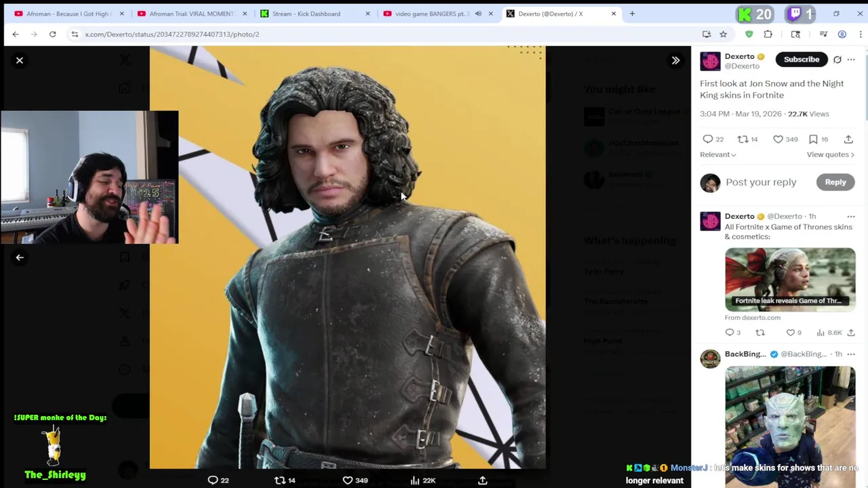View analytics for the 8.6K views reply
Screen dimensions: 868x488
click(829, 332)
